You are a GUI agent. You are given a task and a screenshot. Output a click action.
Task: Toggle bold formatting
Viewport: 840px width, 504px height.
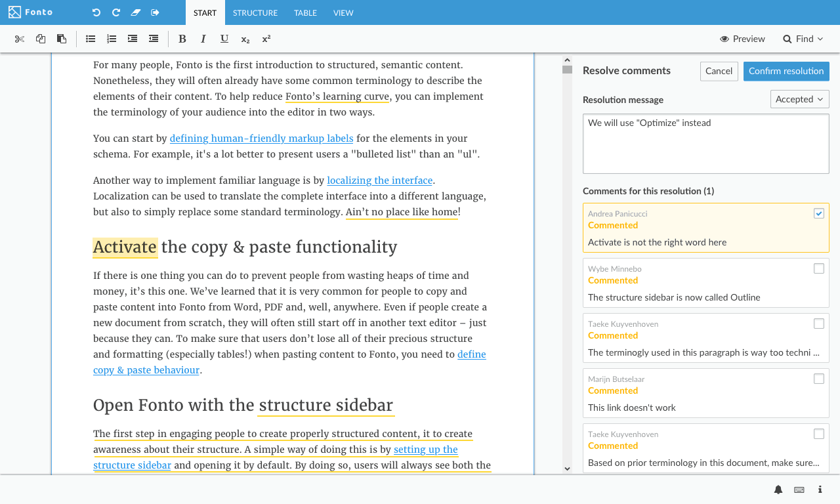coord(182,39)
